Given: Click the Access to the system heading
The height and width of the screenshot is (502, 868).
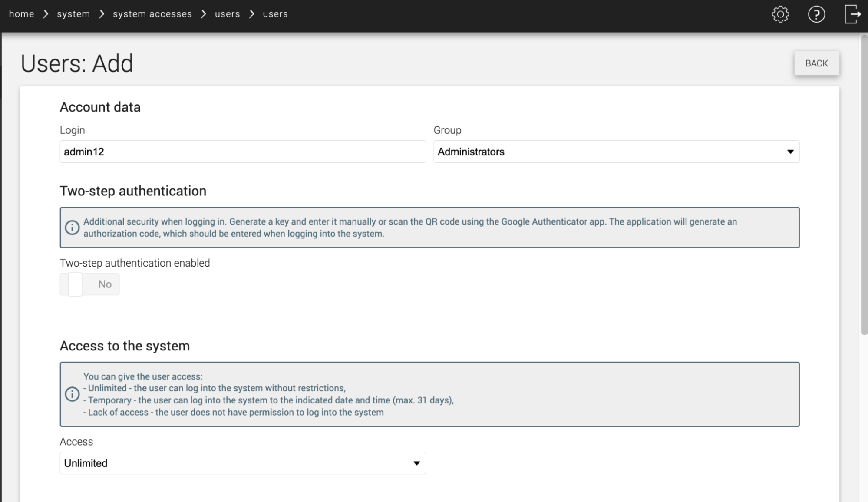Looking at the screenshot, I should [x=125, y=346].
